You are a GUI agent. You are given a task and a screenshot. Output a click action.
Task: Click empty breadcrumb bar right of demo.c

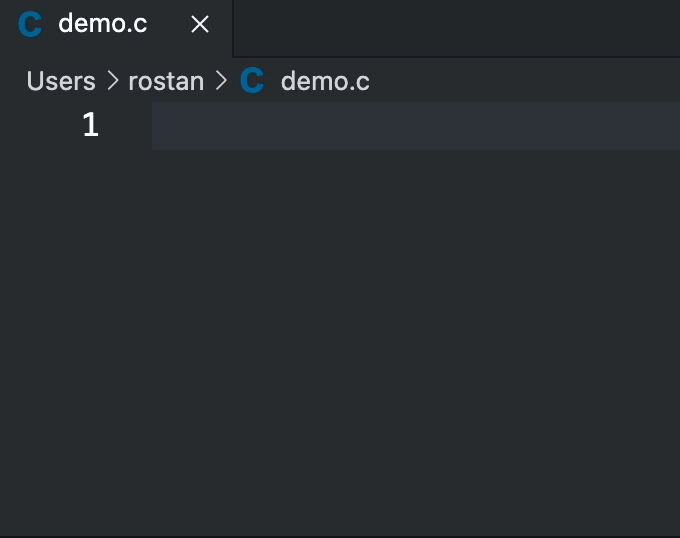520,81
